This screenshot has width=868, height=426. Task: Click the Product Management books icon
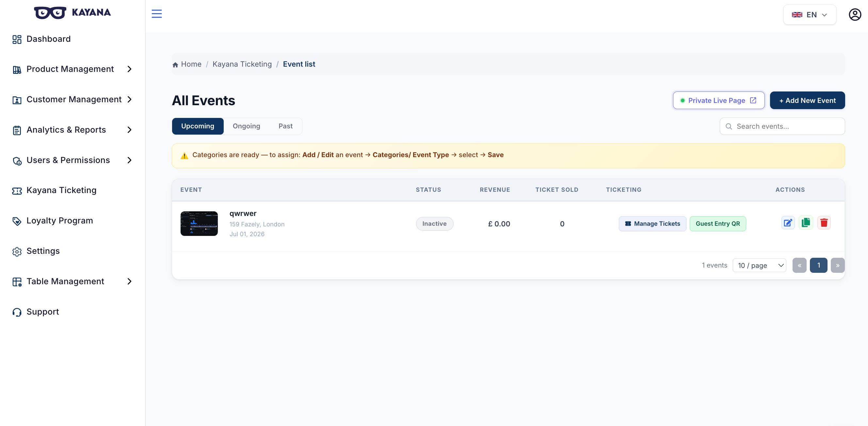tap(17, 70)
